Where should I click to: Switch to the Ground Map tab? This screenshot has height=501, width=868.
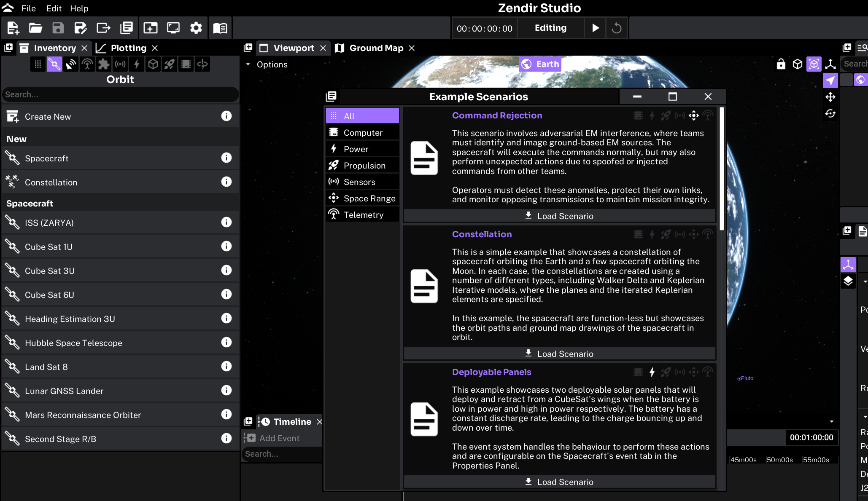[x=376, y=48]
